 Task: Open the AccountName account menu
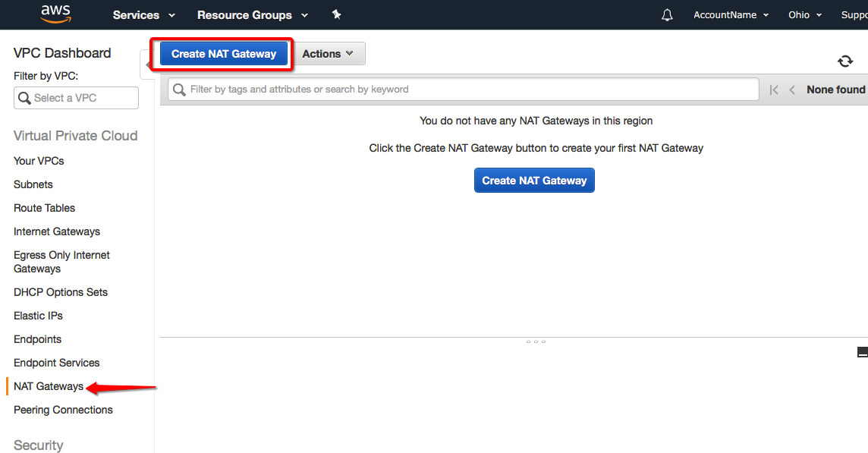coord(731,15)
